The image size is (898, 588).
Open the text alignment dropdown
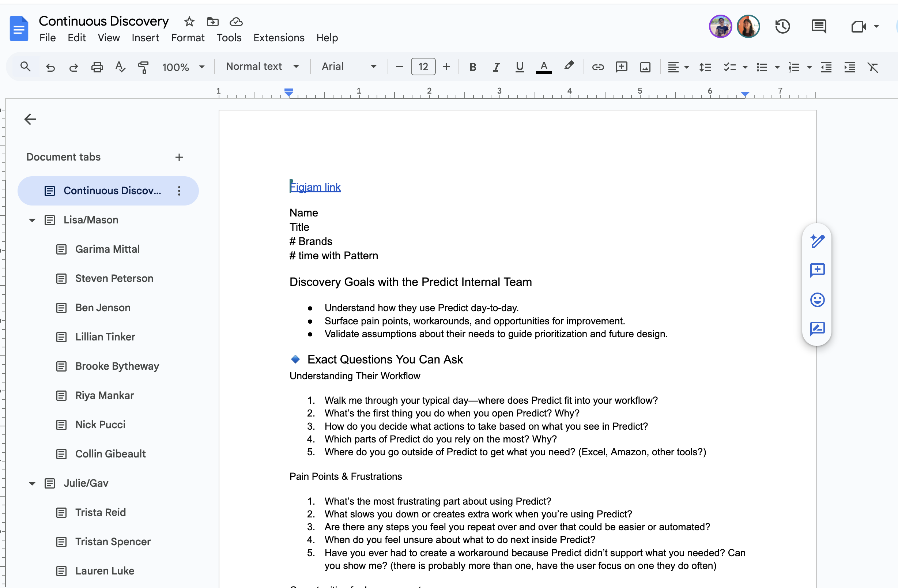pos(678,67)
